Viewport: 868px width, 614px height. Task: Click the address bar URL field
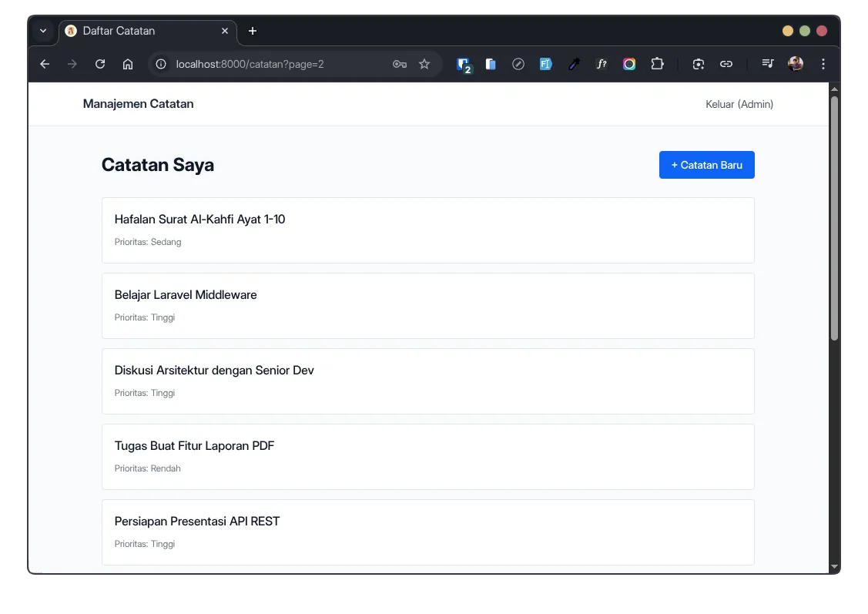277,65
